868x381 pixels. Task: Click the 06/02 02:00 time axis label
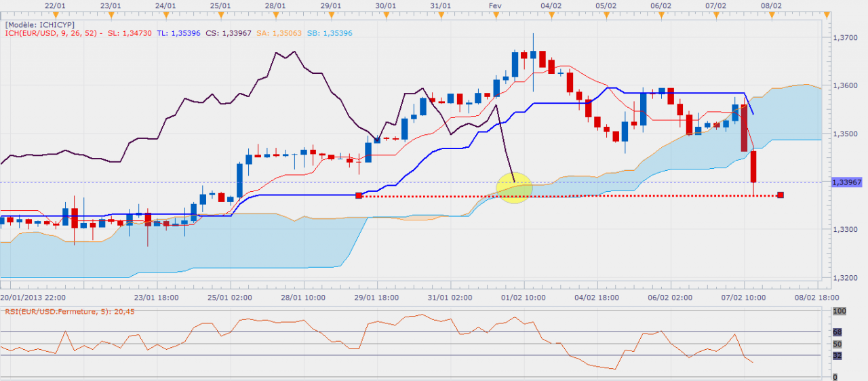tap(671, 297)
